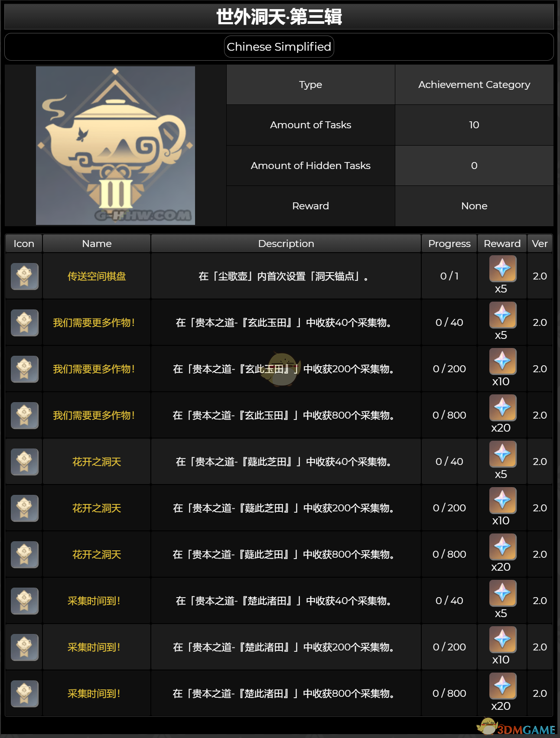Click the Reward column header in the table
560x738 pixels.
point(502,244)
